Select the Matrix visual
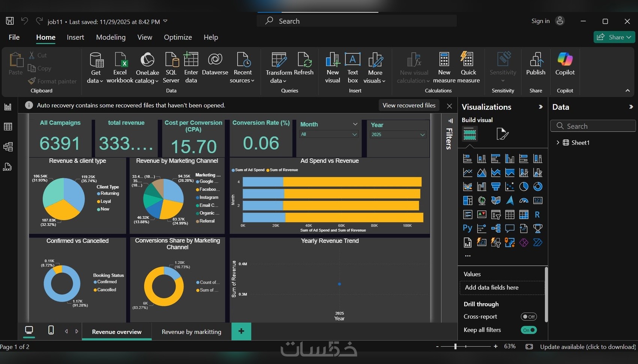The width and height of the screenshot is (638, 364). (x=524, y=215)
